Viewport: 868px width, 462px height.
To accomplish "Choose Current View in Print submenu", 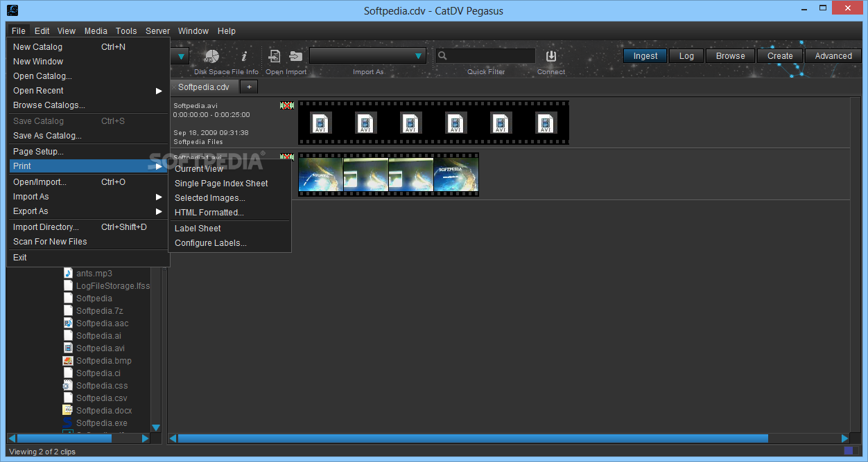I will (x=230, y=169).
